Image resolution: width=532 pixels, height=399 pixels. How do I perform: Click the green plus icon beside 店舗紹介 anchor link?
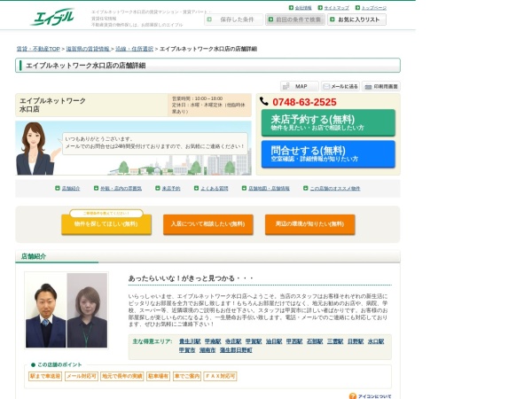[x=58, y=188]
